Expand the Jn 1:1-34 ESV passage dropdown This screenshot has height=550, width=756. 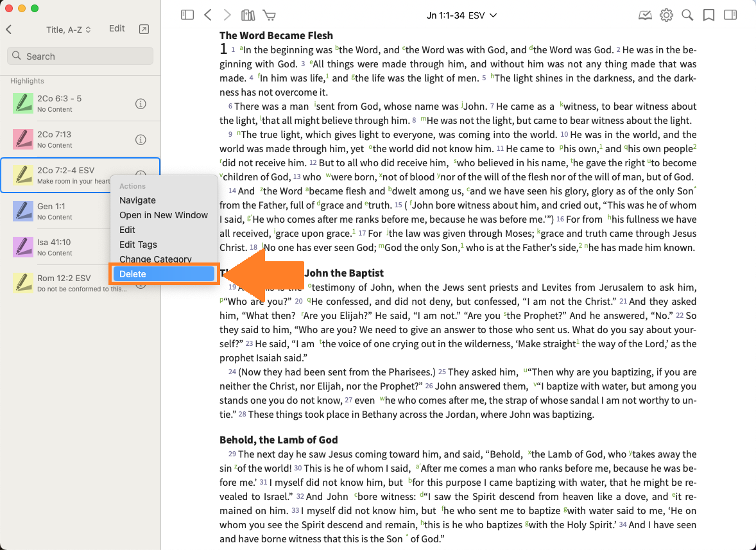pos(462,15)
